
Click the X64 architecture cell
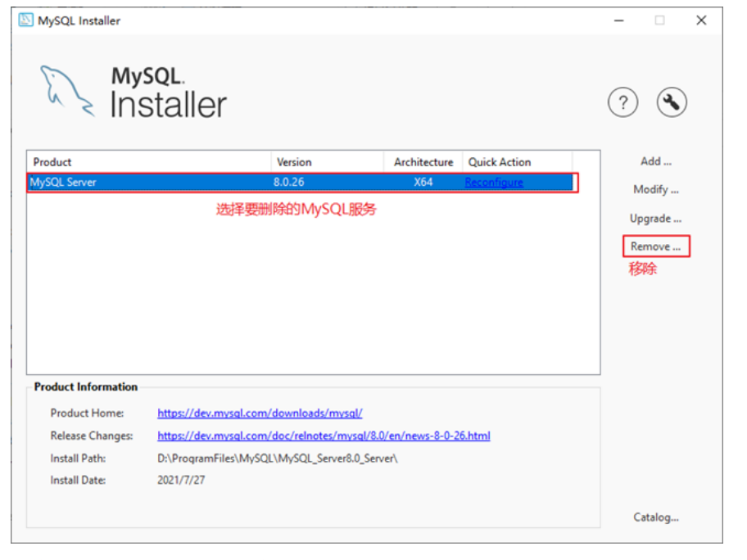pyautogui.click(x=423, y=183)
